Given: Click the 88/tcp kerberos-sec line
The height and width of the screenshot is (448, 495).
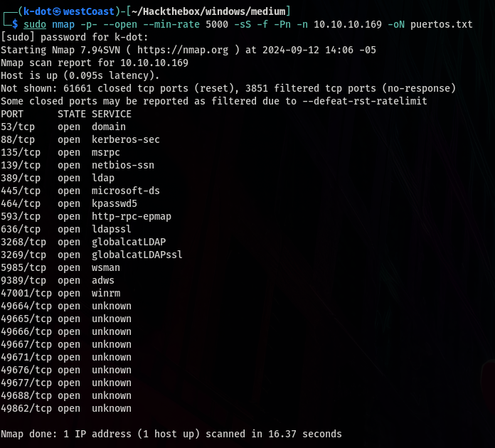Looking at the screenshot, I should point(80,139).
